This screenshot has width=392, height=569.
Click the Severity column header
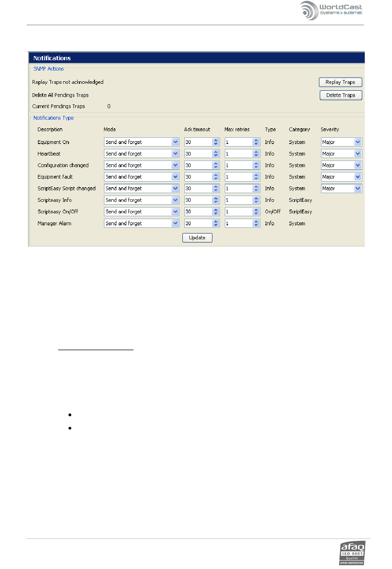(x=330, y=130)
